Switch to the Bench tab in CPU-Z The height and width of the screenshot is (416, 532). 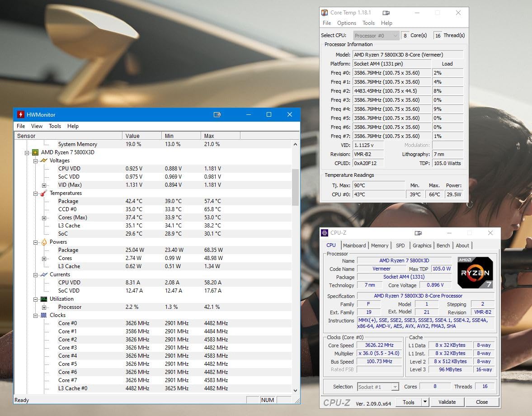click(x=443, y=246)
